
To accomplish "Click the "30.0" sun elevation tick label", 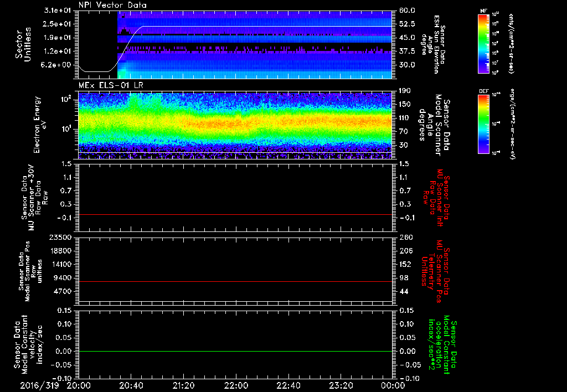I will (407, 65).
